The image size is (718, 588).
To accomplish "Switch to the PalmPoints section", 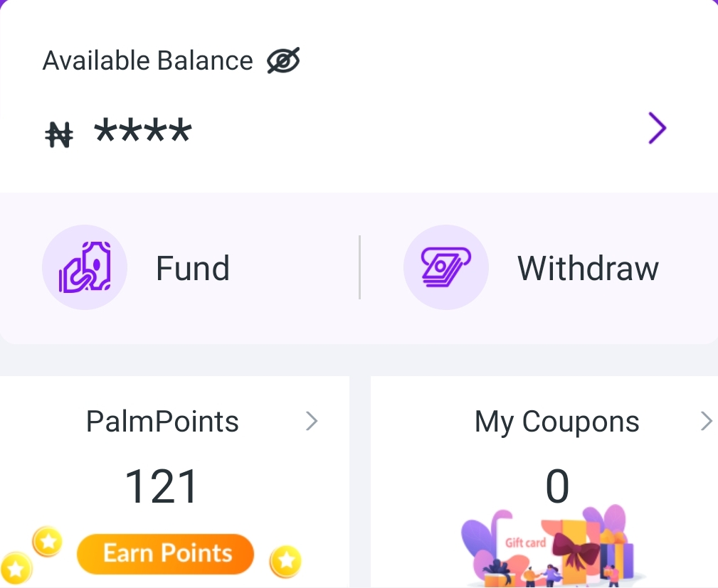I will pyautogui.click(x=162, y=421).
